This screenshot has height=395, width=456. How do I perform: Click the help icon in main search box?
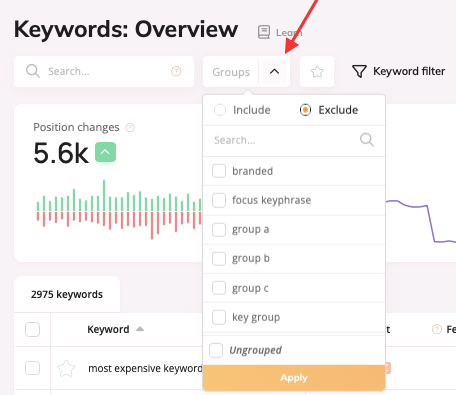tap(176, 71)
